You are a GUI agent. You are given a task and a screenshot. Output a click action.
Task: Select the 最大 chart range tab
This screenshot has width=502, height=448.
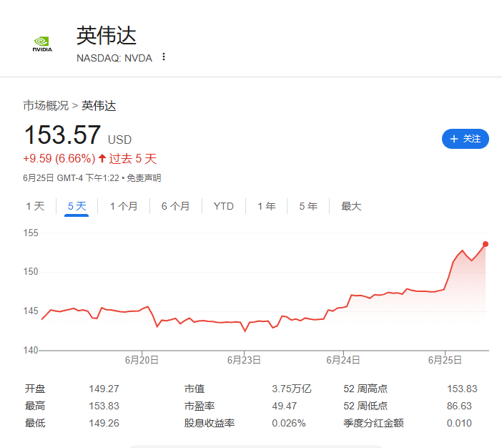351,206
